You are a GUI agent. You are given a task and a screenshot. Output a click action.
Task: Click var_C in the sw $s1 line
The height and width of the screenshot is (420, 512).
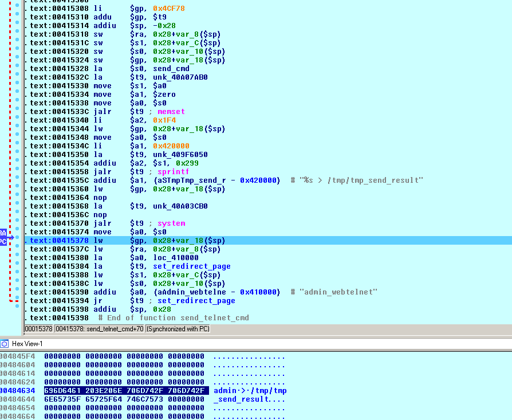(187, 43)
